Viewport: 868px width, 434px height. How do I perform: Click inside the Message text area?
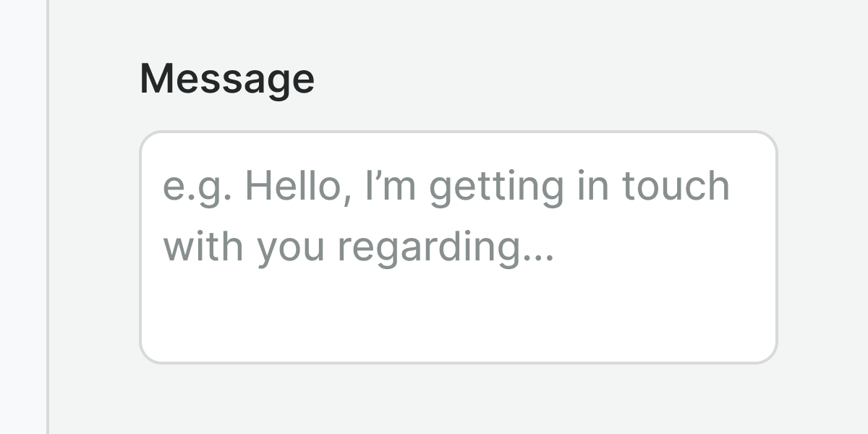[458, 247]
